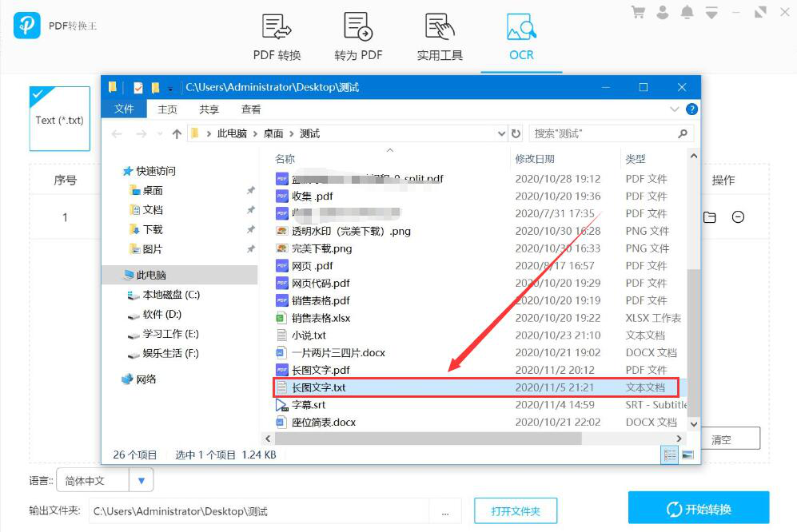The height and width of the screenshot is (532, 797).
Task: Select 透明水印（完美下载）.png file
Action: [x=351, y=231]
